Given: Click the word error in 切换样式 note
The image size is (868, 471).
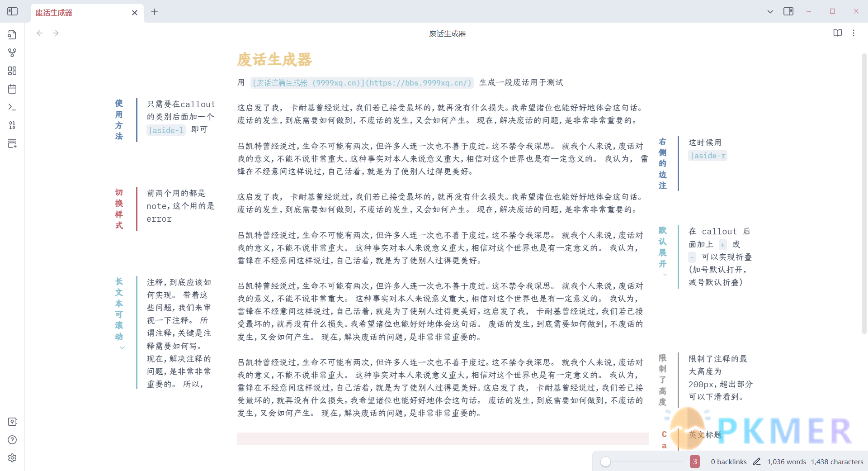Looking at the screenshot, I should 159,219.
